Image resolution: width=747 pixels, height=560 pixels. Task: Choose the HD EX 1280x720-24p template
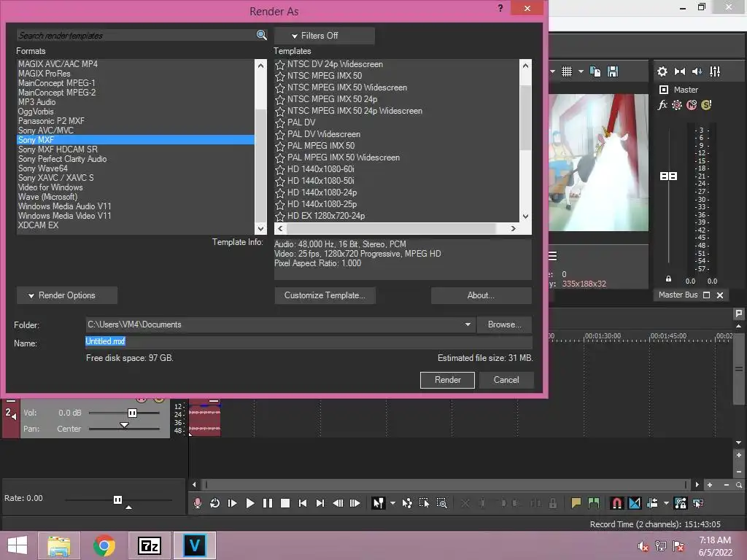pyautogui.click(x=326, y=216)
